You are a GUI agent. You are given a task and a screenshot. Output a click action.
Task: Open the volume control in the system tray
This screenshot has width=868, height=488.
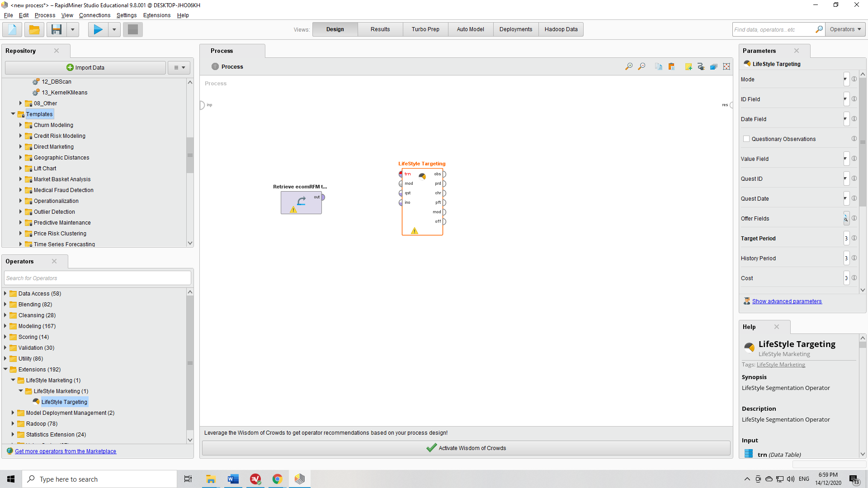click(x=791, y=479)
